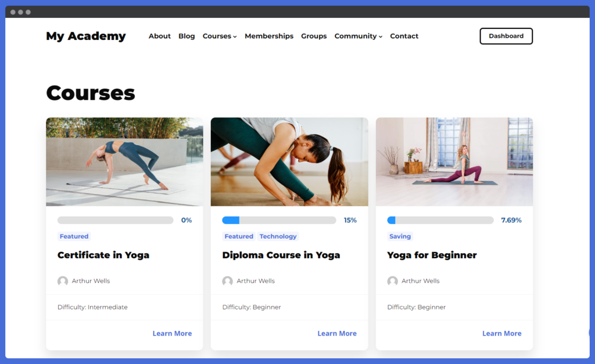Image resolution: width=595 pixels, height=364 pixels.
Task: Go to the Blog page
Action: click(x=187, y=36)
